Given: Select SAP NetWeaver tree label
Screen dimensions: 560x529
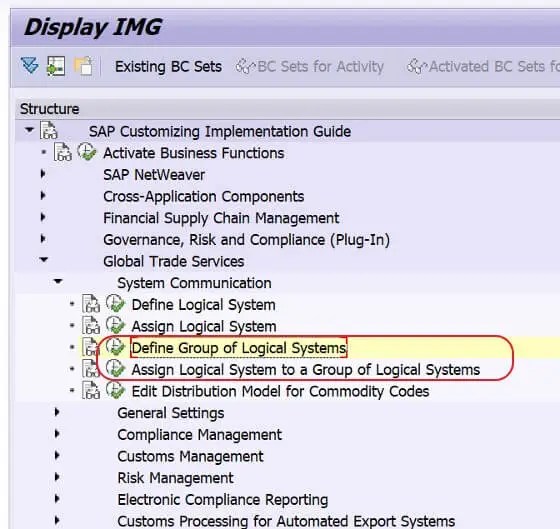Looking at the screenshot, I should tap(154, 175).
